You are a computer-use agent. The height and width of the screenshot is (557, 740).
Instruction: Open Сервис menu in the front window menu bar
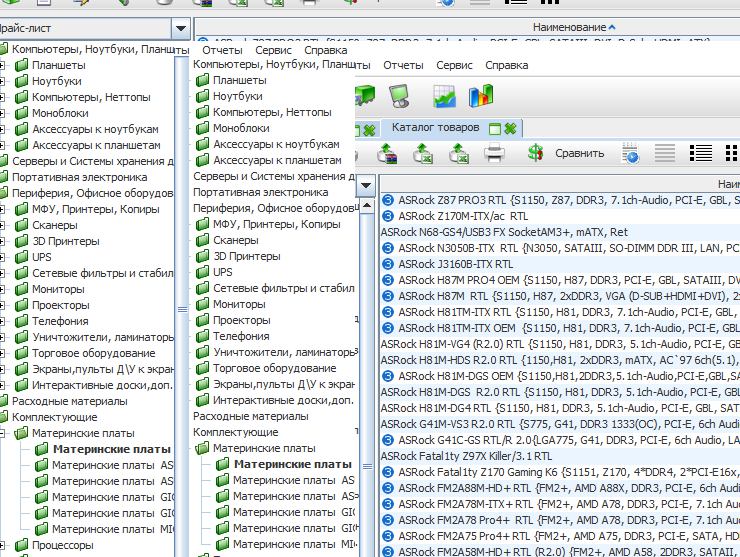click(x=454, y=65)
